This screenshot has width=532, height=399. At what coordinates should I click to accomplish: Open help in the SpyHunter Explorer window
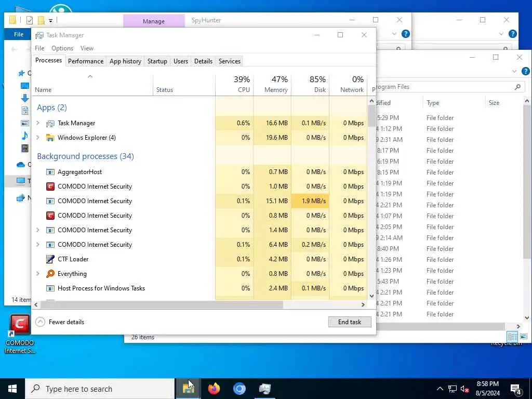point(405,34)
